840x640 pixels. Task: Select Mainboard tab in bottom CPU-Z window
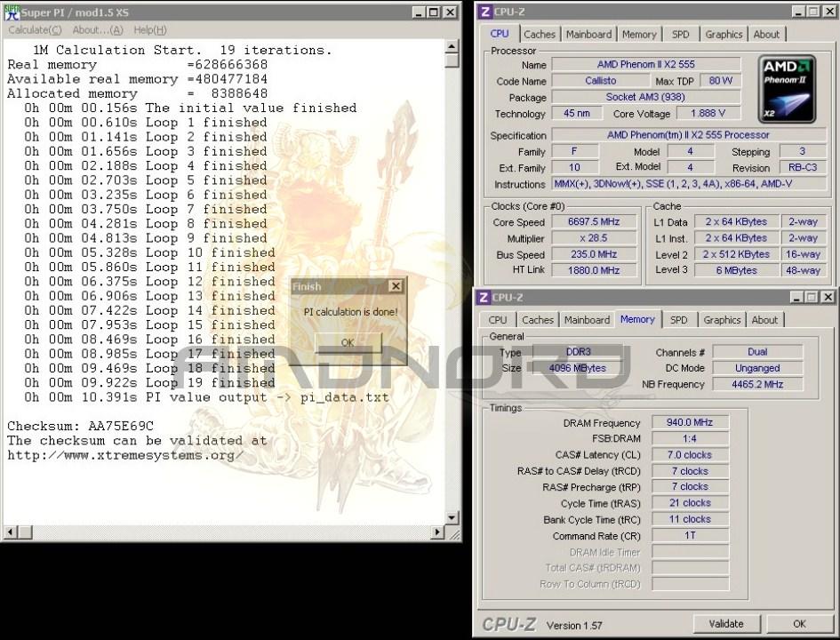pos(587,320)
